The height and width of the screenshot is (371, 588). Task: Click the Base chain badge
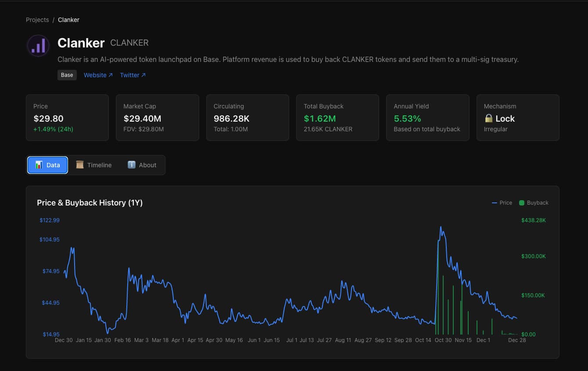pyautogui.click(x=67, y=75)
